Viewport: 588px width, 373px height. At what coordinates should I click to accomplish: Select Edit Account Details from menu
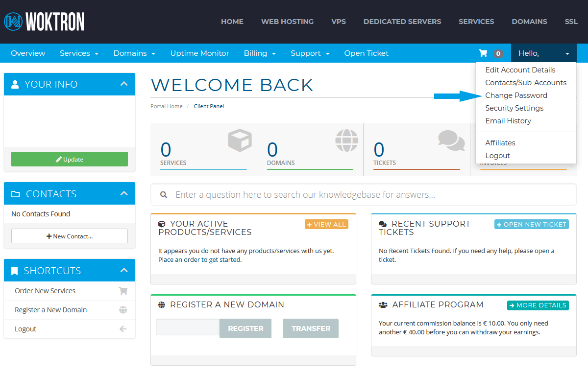(520, 70)
